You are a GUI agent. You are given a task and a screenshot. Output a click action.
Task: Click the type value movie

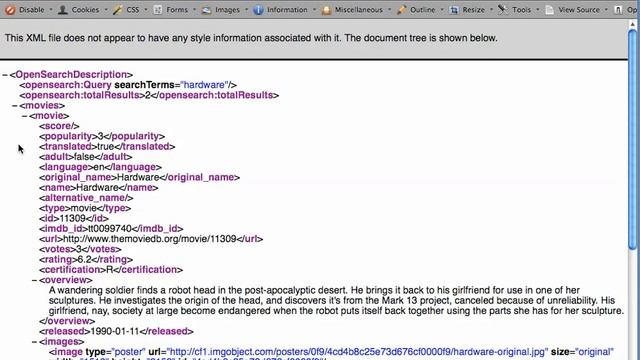tap(84, 208)
